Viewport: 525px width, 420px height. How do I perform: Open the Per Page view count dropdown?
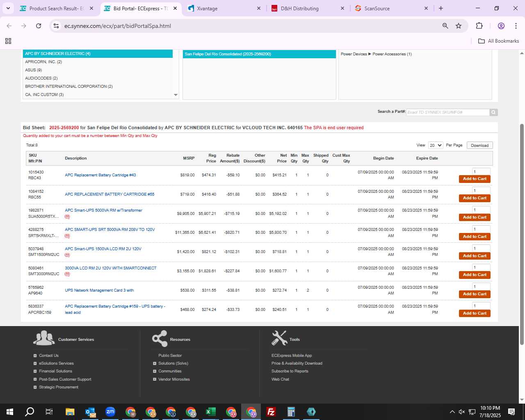click(x=436, y=145)
